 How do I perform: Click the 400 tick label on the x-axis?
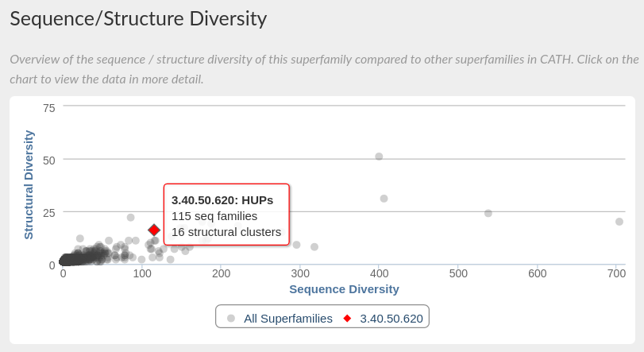(379, 273)
